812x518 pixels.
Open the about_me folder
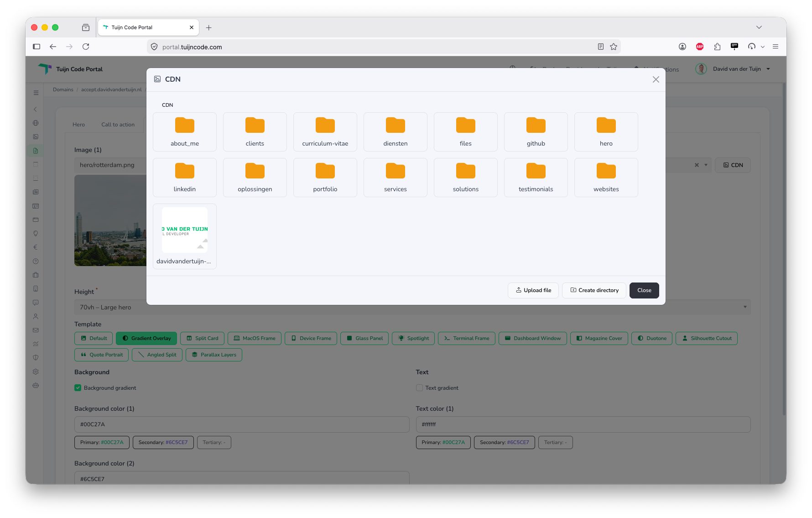(x=185, y=132)
